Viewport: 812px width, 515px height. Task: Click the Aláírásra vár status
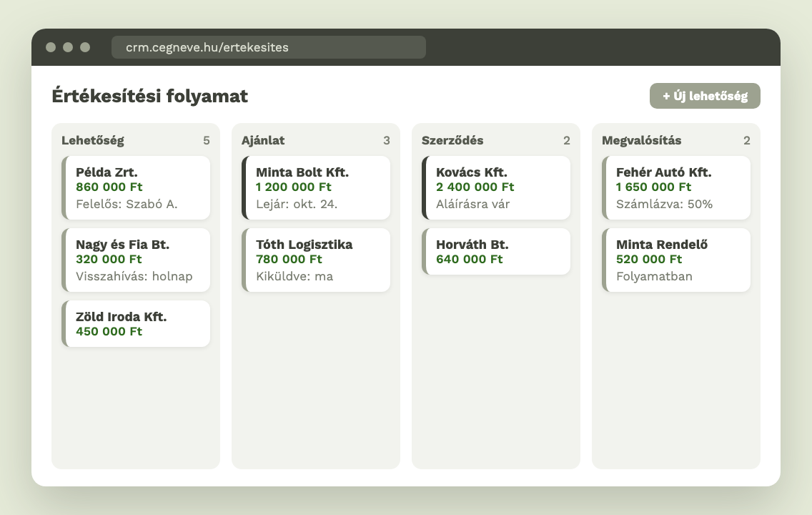[472, 204]
